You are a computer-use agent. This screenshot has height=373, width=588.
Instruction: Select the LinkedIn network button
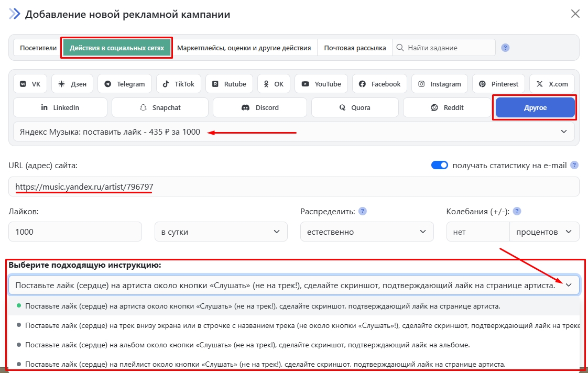pos(60,107)
